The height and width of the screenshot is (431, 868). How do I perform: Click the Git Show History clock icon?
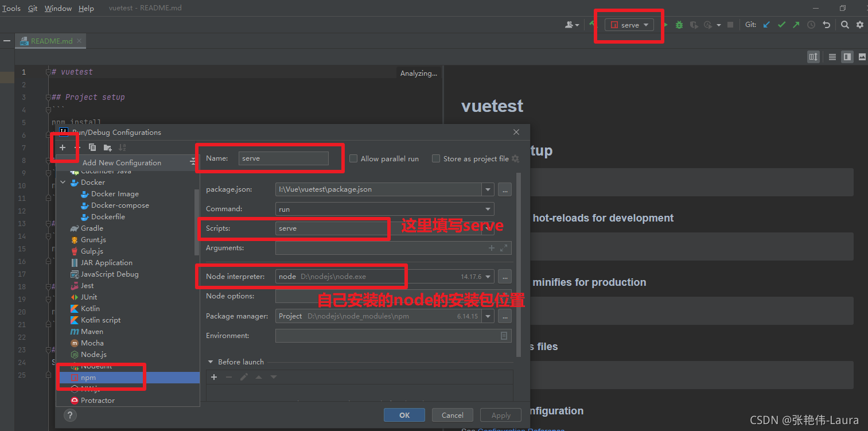pyautogui.click(x=811, y=25)
